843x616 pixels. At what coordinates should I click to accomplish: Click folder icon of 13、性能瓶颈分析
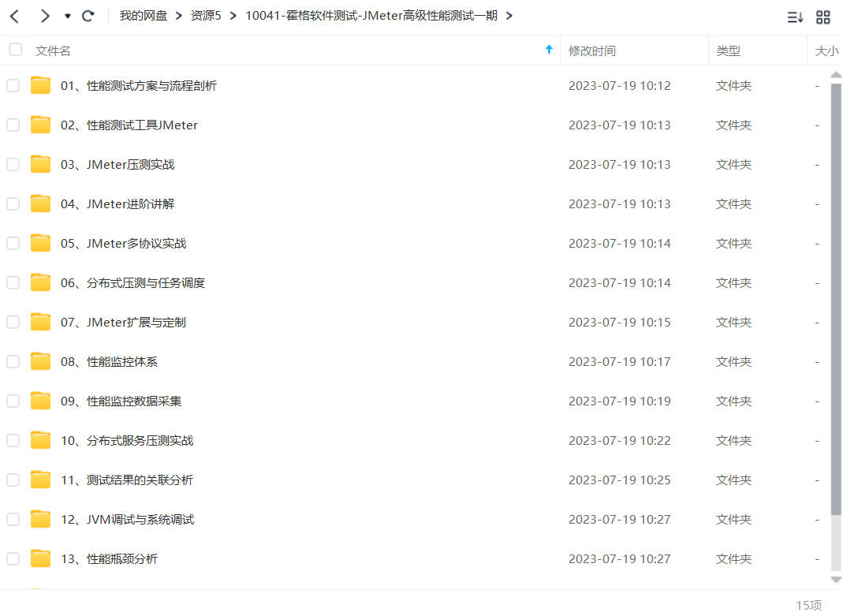pos(40,558)
